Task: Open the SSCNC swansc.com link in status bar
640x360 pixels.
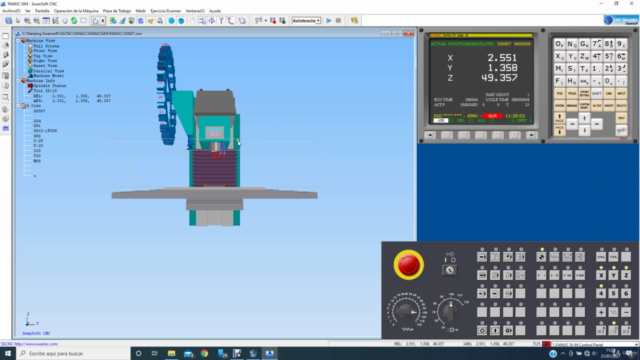Action: point(29,344)
